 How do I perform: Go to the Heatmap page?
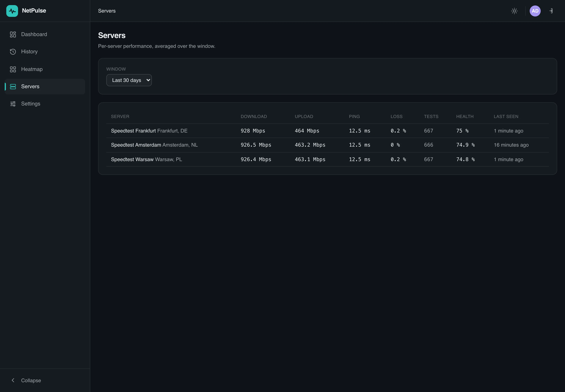(45, 69)
